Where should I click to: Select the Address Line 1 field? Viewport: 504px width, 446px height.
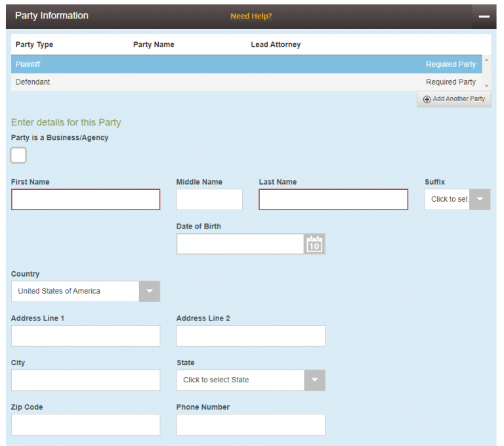pos(85,336)
